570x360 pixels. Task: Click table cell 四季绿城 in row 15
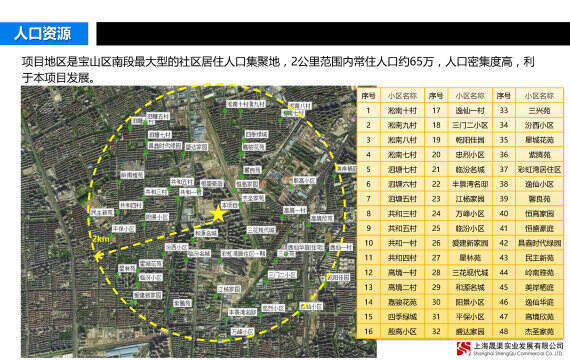coord(402,317)
